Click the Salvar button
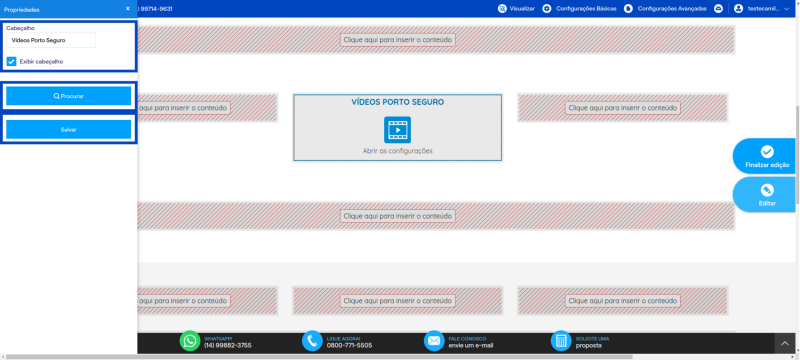The width and height of the screenshot is (800, 360). (x=68, y=130)
